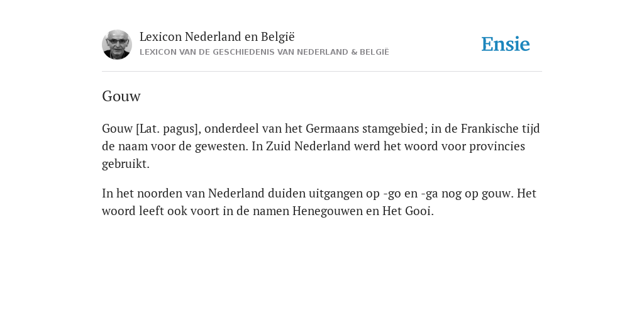Image resolution: width=644 pixels, height=322 pixels.
Task: Click the Lexicon van de Geschiedenis subtitle
Action: click(264, 52)
